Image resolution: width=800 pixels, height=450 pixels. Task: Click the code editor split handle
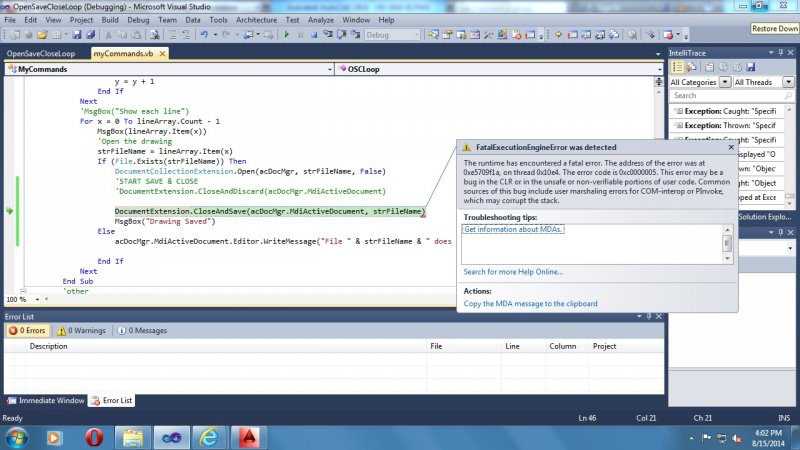click(659, 82)
